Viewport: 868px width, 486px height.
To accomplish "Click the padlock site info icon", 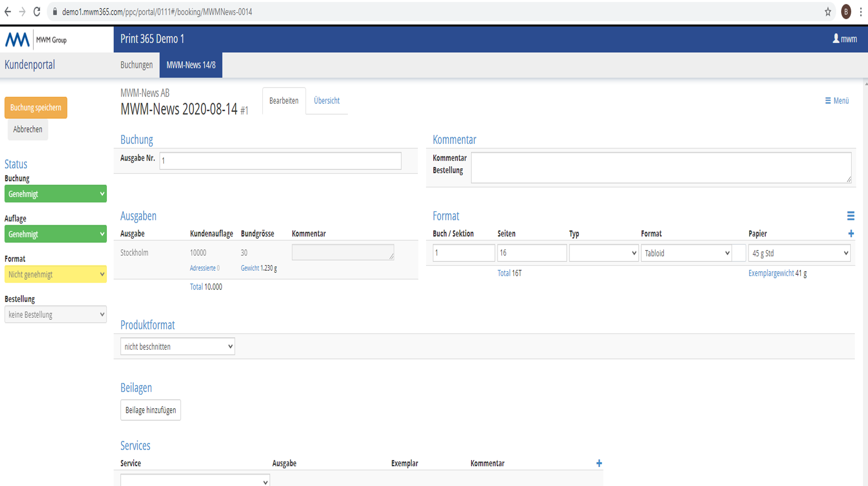I will (55, 12).
